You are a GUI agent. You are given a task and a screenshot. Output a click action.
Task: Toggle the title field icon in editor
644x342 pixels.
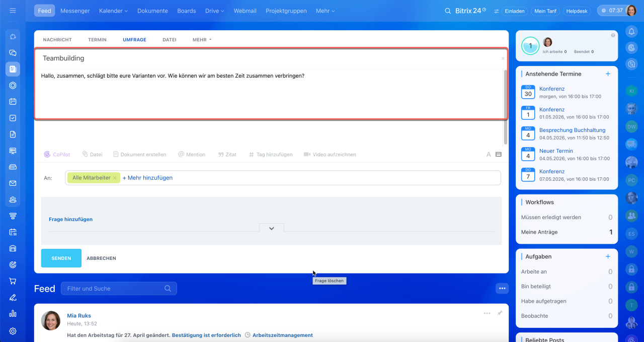[499, 155]
